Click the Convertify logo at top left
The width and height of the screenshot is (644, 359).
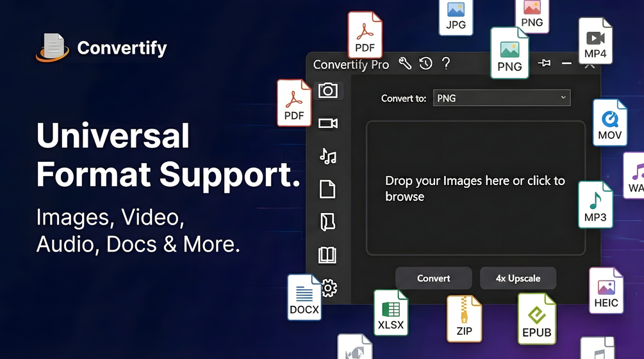pyautogui.click(x=101, y=47)
